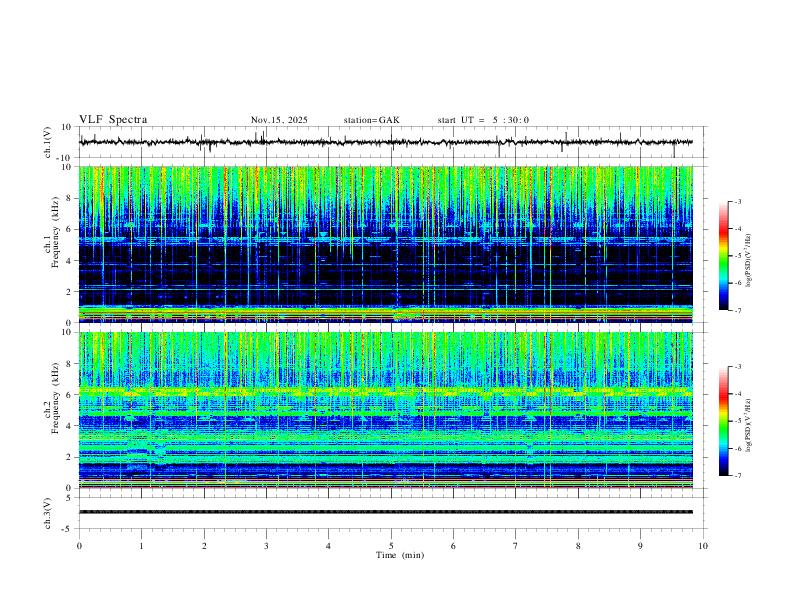Click time axis tick label '5'
Image resolution: width=792 pixels, height=612 pixels.
click(x=391, y=546)
